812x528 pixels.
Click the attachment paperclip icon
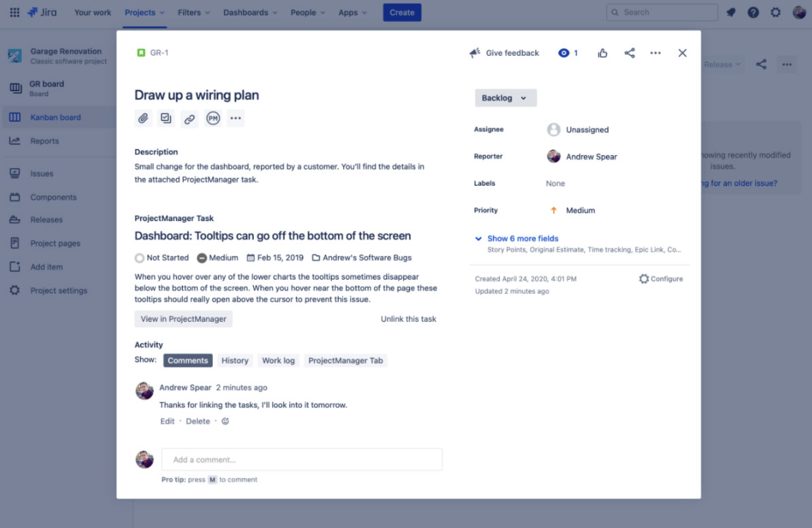coord(143,118)
